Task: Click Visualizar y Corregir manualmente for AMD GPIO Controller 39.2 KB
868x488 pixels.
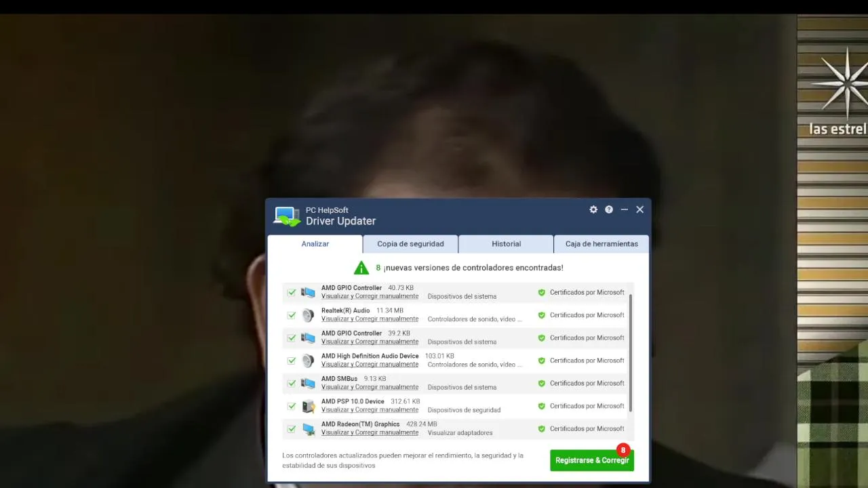Action: click(370, 342)
